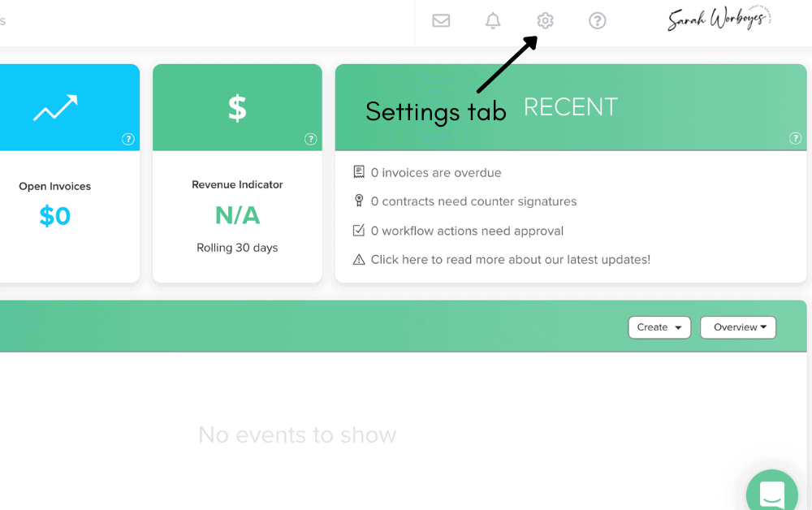Click the trending arrow icon on blue card
This screenshot has width=812, height=510.
(55, 108)
